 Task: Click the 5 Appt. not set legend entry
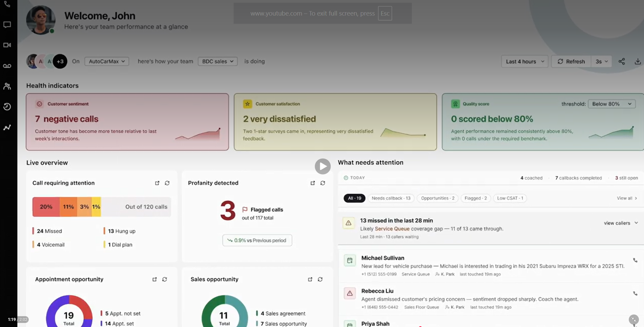[120, 313]
